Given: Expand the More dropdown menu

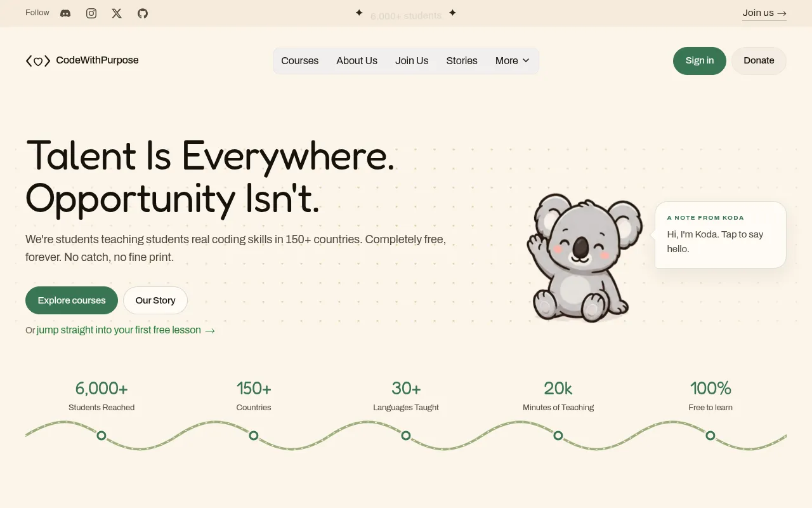Looking at the screenshot, I should pos(513,61).
